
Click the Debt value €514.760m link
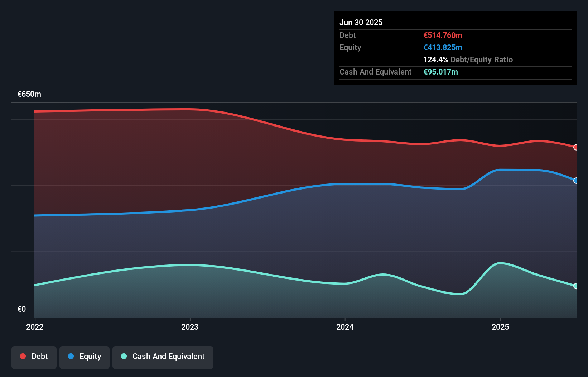[443, 35]
